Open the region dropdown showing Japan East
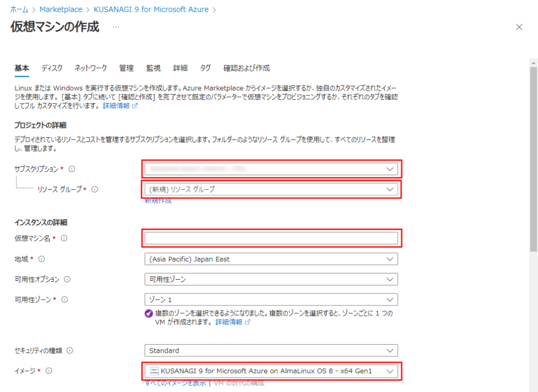The width and height of the screenshot is (538, 392). [x=271, y=259]
